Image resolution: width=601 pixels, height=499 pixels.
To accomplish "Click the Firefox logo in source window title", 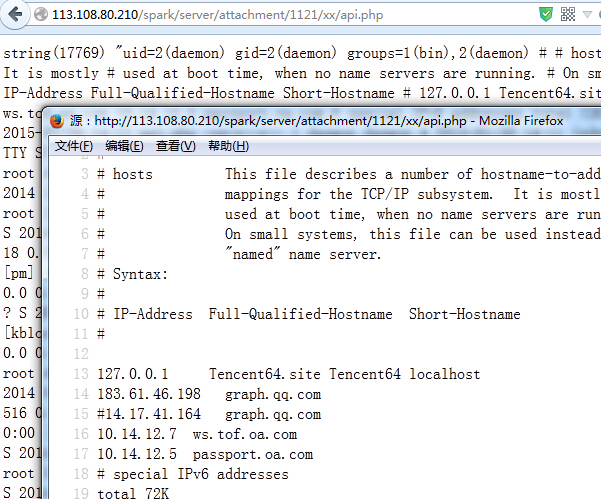I will click(57, 121).
